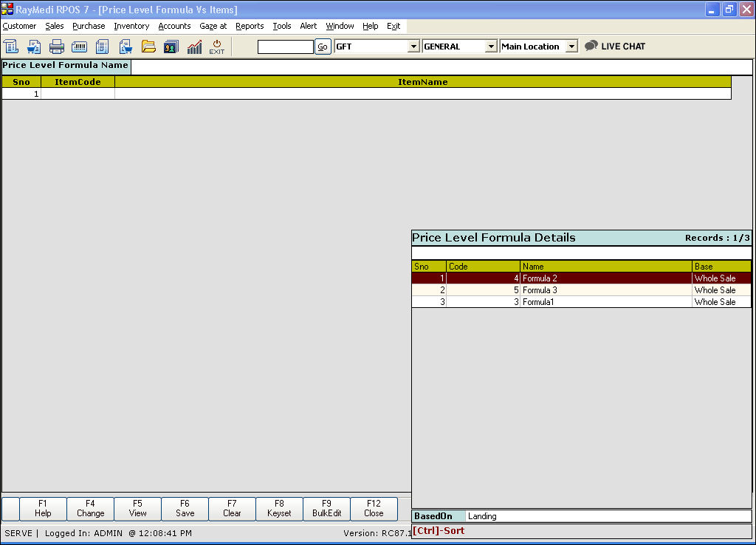Click the F12 Close button
Viewport: 756px width, 545px height.
point(374,509)
